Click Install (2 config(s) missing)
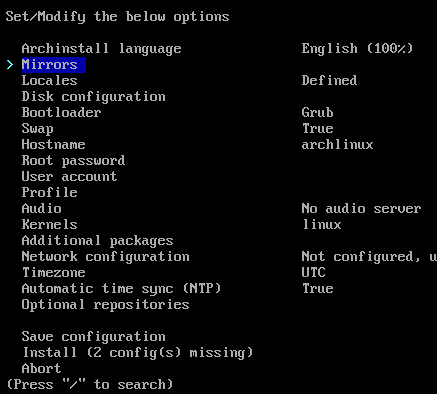 coord(138,353)
